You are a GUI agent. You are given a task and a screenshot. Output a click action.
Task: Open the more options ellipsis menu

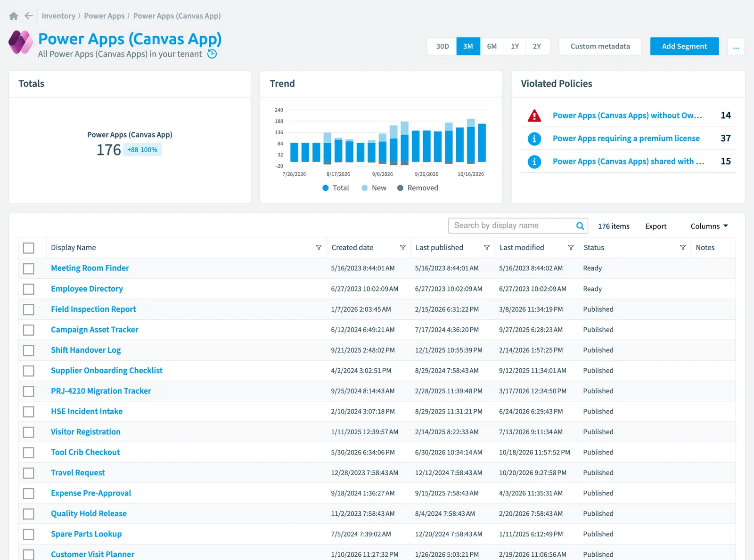coord(736,46)
